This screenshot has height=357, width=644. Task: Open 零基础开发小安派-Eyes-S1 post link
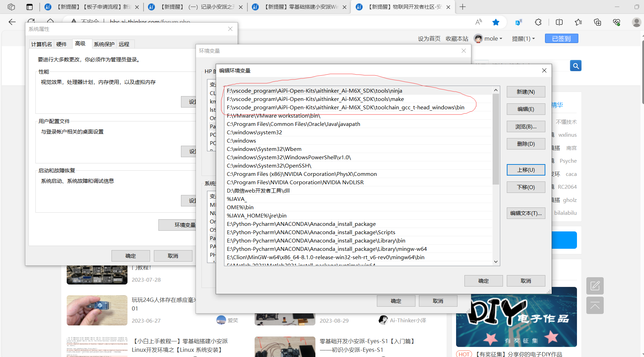coord(367,346)
